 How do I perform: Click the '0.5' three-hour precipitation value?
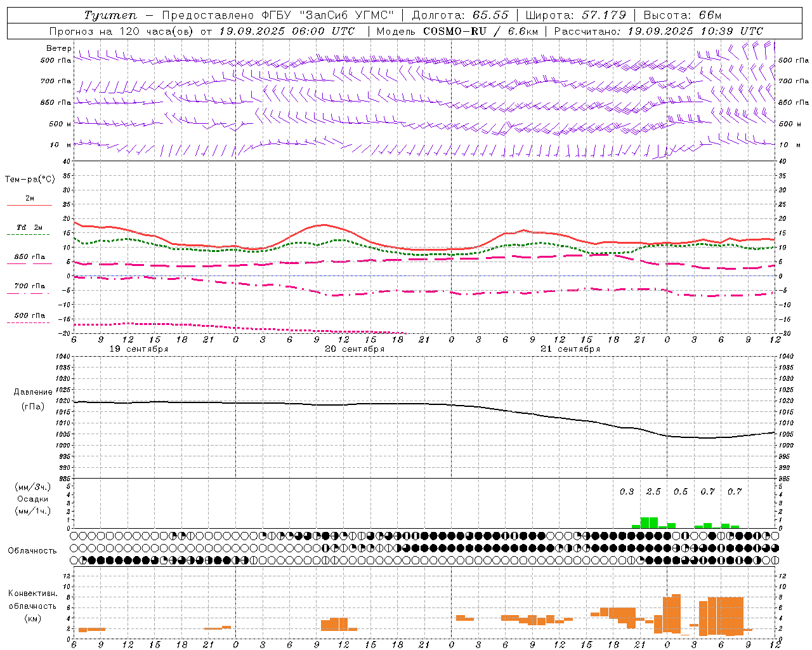tap(681, 492)
